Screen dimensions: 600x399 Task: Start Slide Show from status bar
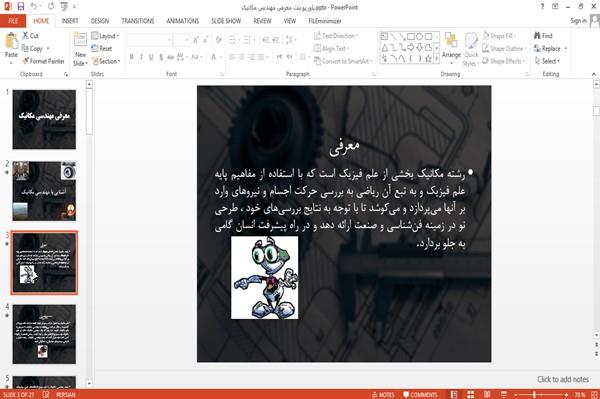(504, 394)
